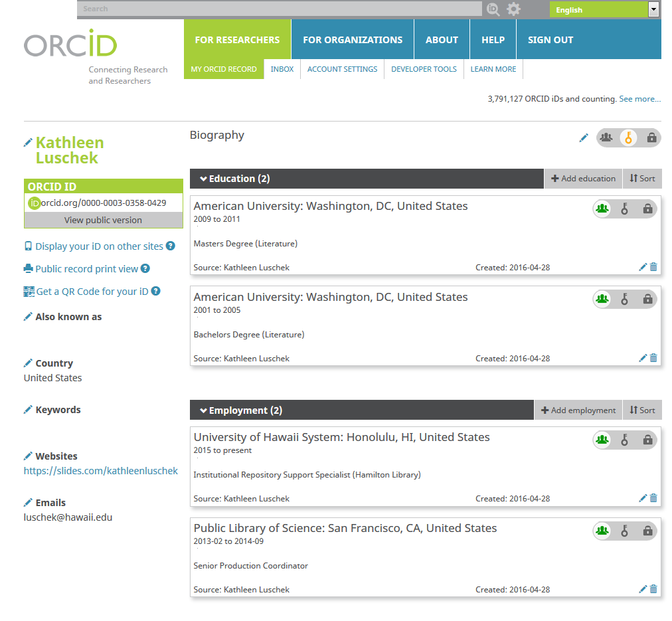Open the Public record print view link
This screenshot has width=672, height=621.
point(86,269)
